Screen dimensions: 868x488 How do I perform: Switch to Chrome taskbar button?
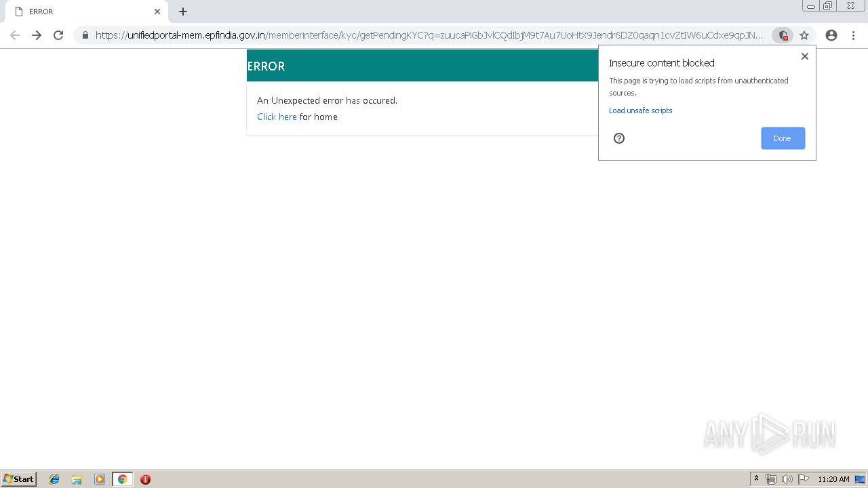(x=122, y=479)
